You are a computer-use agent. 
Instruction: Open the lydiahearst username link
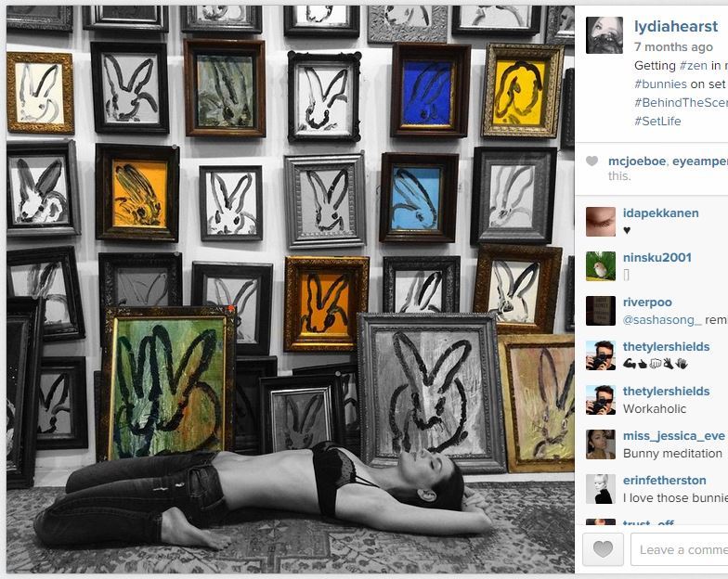click(x=676, y=26)
